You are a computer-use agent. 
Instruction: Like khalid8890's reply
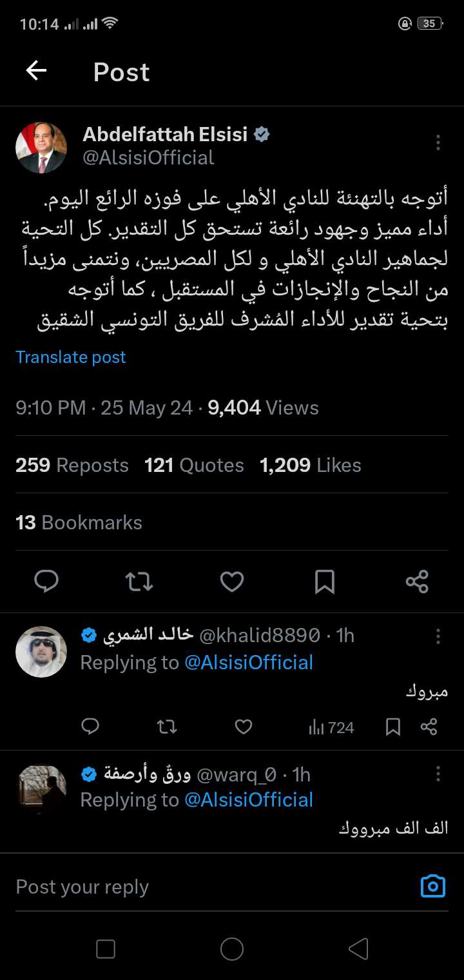tap(243, 727)
